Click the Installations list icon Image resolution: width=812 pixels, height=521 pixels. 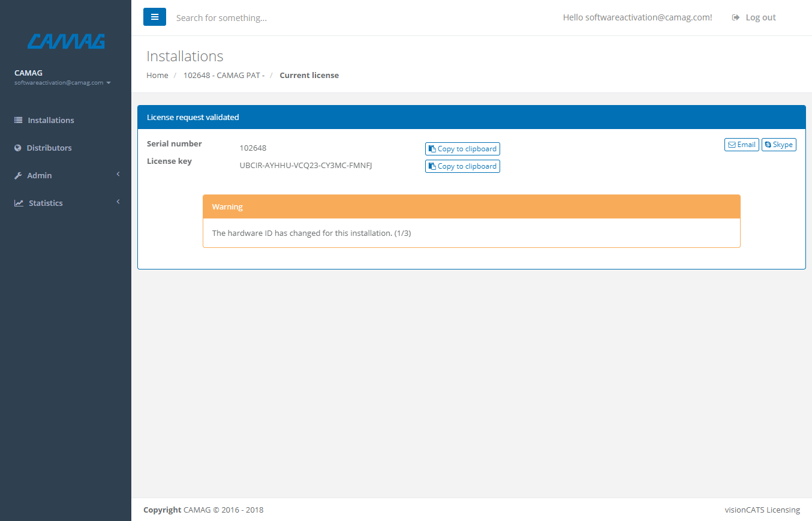point(17,120)
